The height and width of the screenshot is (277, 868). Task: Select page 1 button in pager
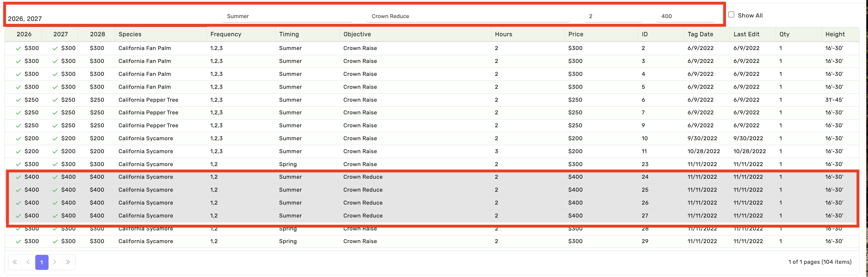[42, 262]
